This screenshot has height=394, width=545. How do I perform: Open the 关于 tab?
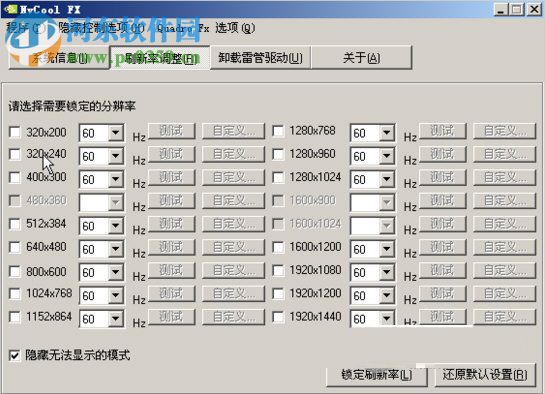[x=361, y=58]
